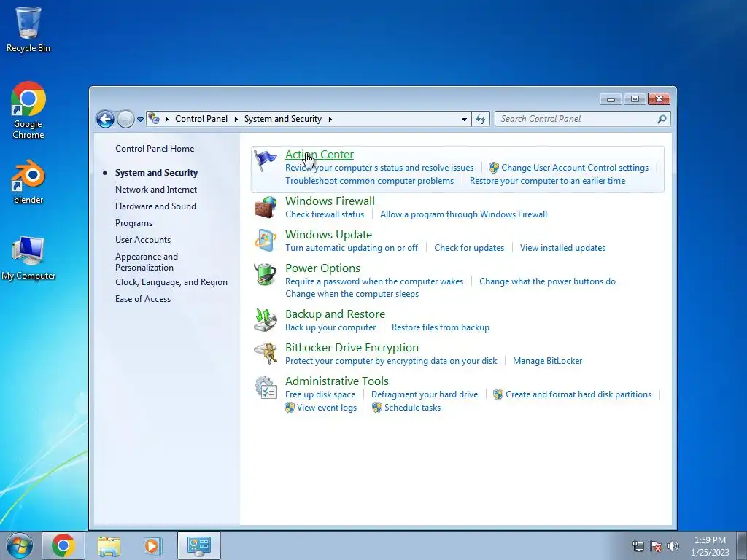
Task: Click Turn automatic updating on or off
Action: click(352, 248)
